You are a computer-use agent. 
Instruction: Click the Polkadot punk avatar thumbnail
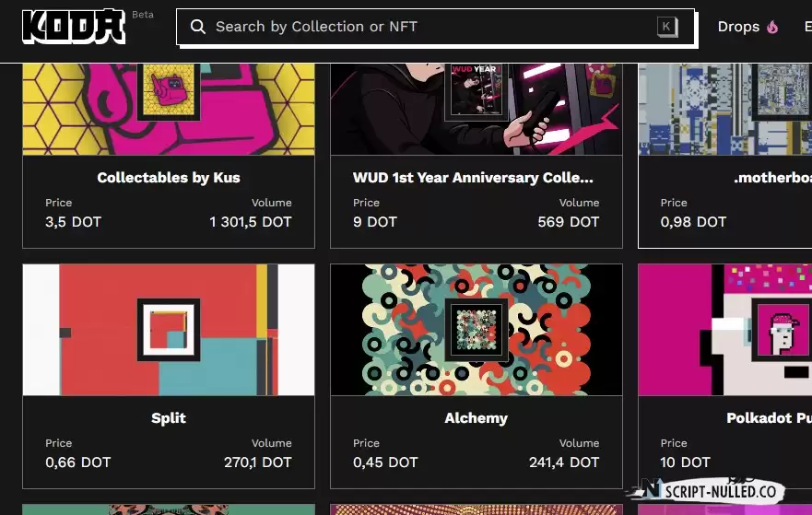pyautogui.click(x=783, y=330)
